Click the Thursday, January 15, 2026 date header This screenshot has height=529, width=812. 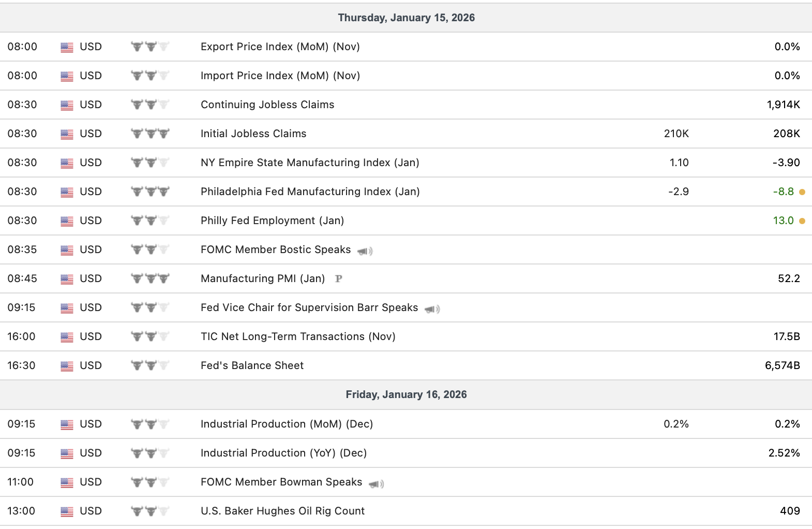(406, 18)
